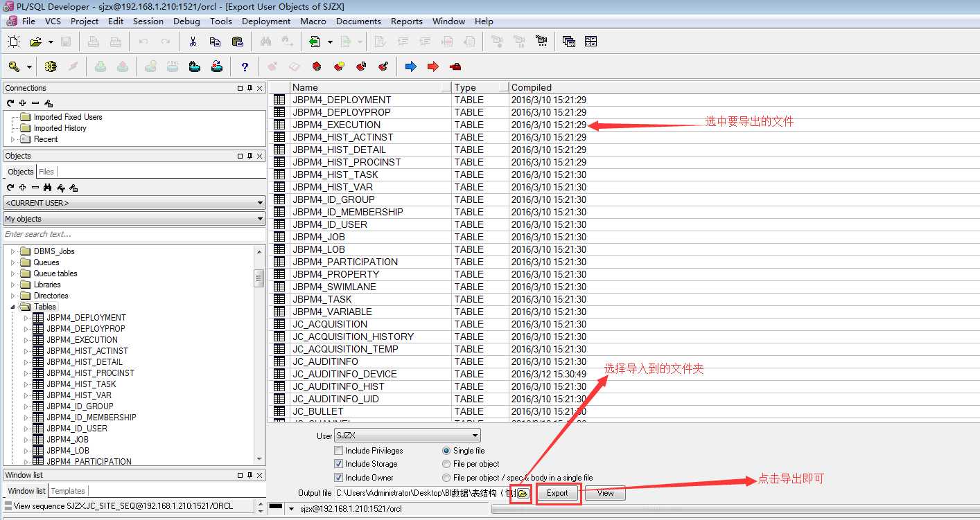Viewport: 980px width, 520px height.
Task: Toggle Include Storage checkbox
Action: point(339,464)
